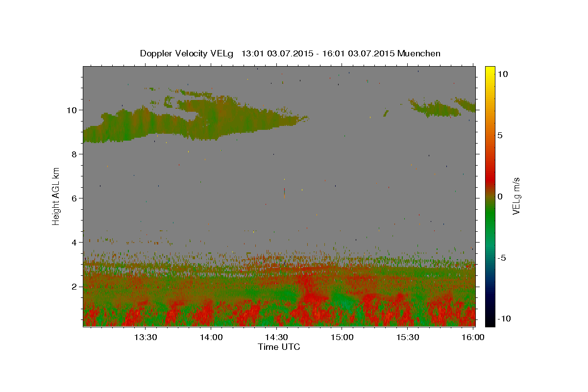Click the colorbar value 5

tap(499, 135)
